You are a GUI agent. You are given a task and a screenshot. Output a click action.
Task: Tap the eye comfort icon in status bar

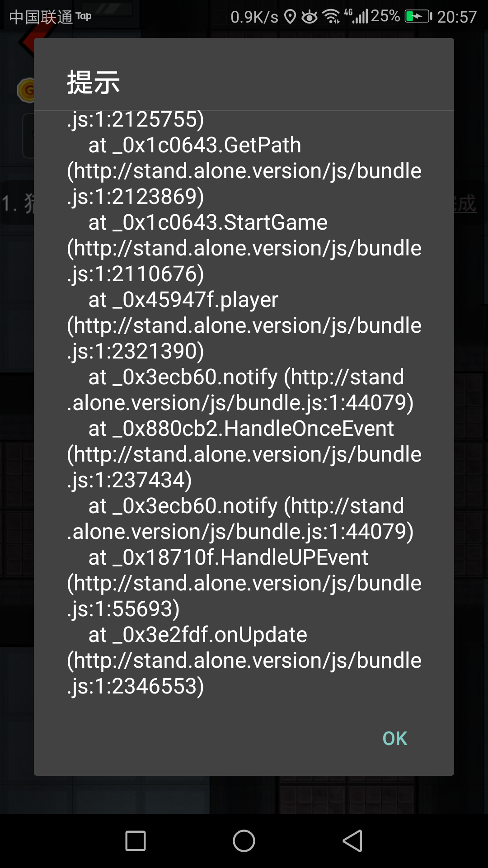click(x=310, y=17)
